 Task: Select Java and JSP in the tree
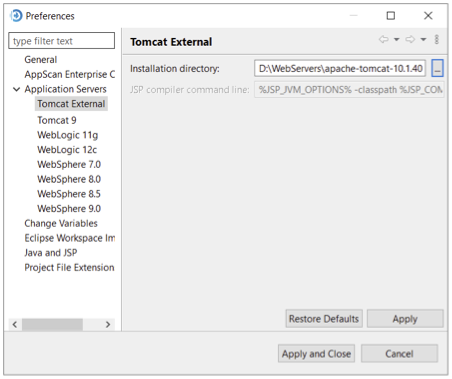coord(51,253)
